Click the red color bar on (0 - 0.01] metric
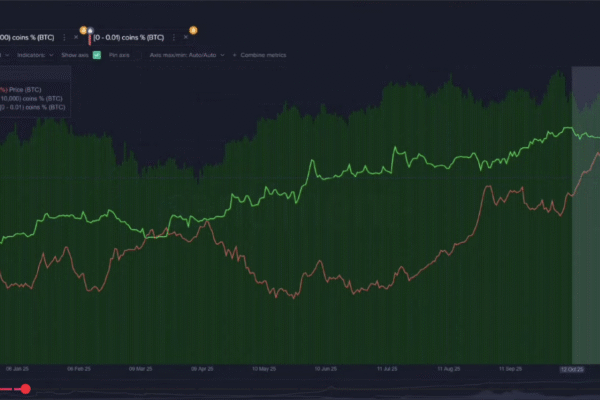Image resolution: width=600 pixels, height=400 pixels. 91,38
